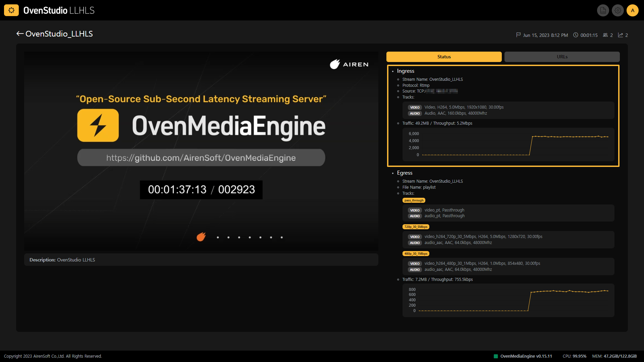Click the VIDEO badge beside video_pt Passthrough

click(x=415, y=210)
